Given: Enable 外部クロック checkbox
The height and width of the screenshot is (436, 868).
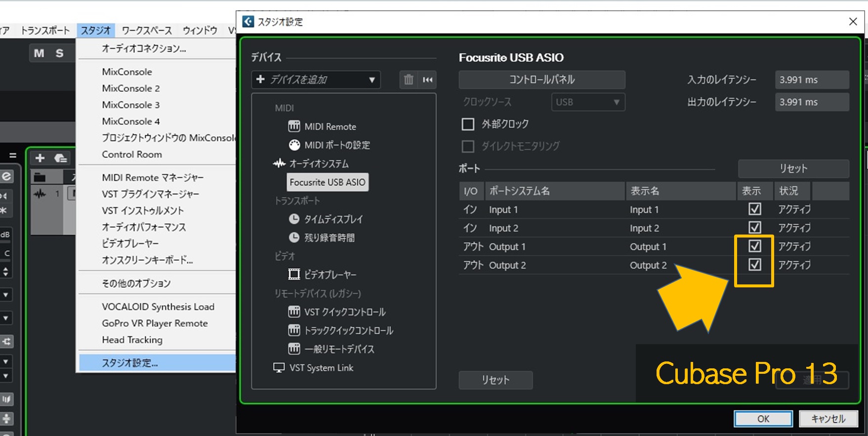Looking at the screenshot, I should [468, 124].
